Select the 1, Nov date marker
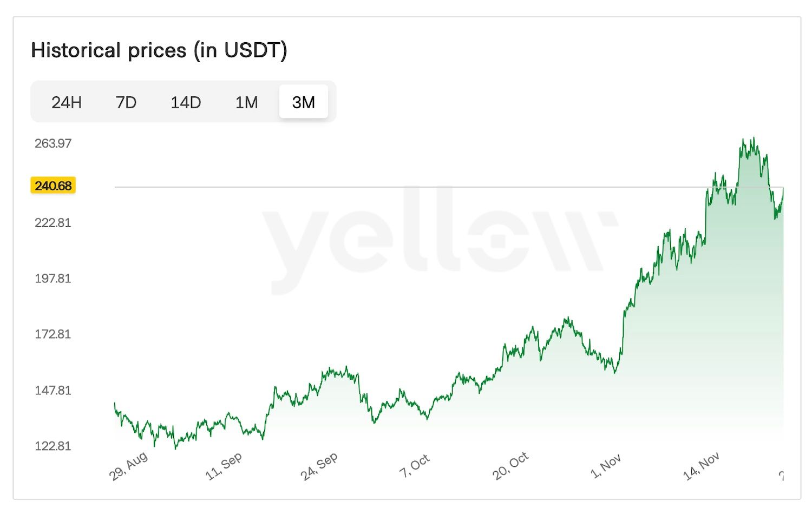The image size is (812, 515). pyautogui.click(x=606, y=466)
